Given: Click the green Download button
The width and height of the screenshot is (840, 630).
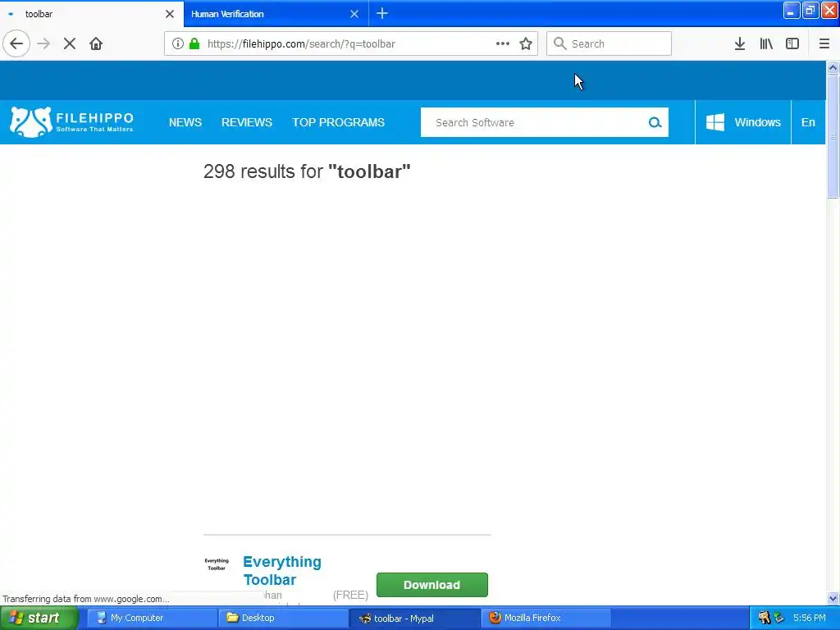Looking at the screenshot, I should 431,584.
